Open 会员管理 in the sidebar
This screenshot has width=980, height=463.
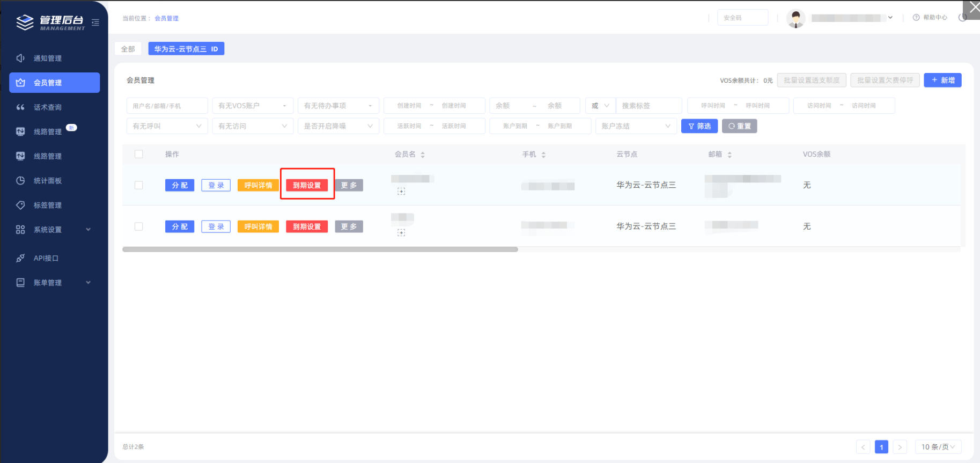(x=54, y=83)
